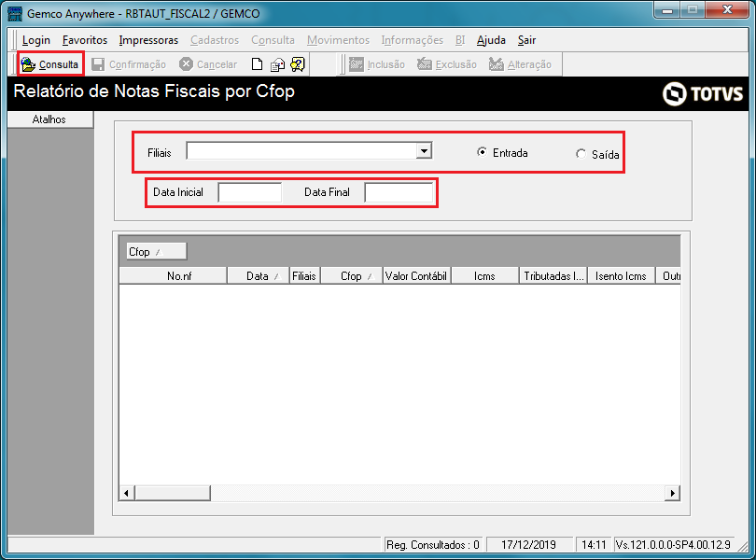
Task: Close the Gemco Anywhere window
Action: pos(727,10)
